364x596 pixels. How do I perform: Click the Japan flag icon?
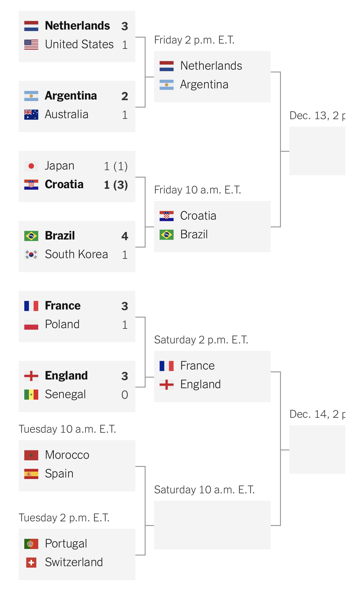tap(31, 166)
